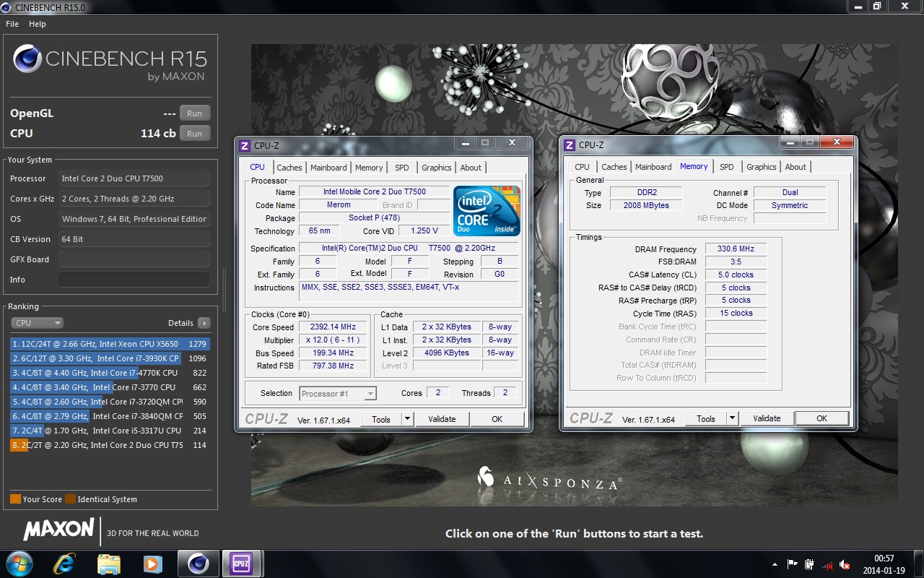Screen dimensions: 924x578
Task: Switch to Graphics tab in left CPU-Z window
Action: (x=437, y=168)
